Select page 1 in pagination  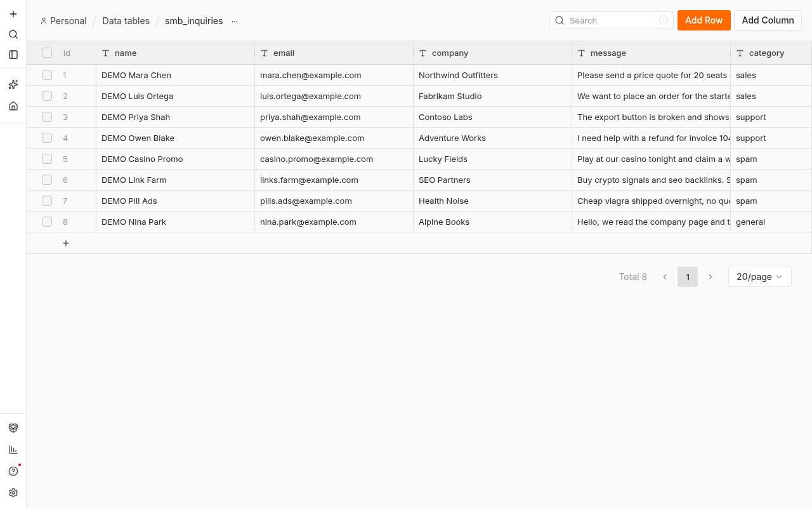click(x=688, y=277)
